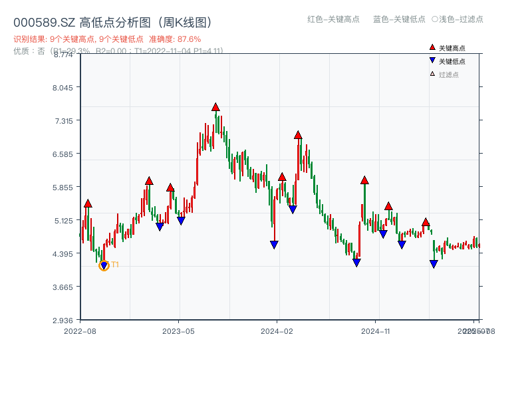This screenshot has width=532, height=399.
Task: Click the 过滤点 label in chart legend
Action: (x=448, y=74)
